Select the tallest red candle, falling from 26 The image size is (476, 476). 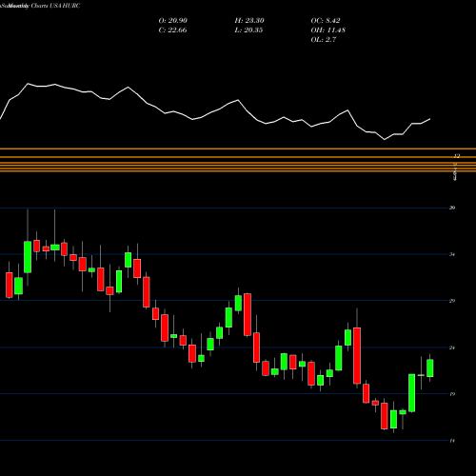pyautogui.click(x=357, y=356)
